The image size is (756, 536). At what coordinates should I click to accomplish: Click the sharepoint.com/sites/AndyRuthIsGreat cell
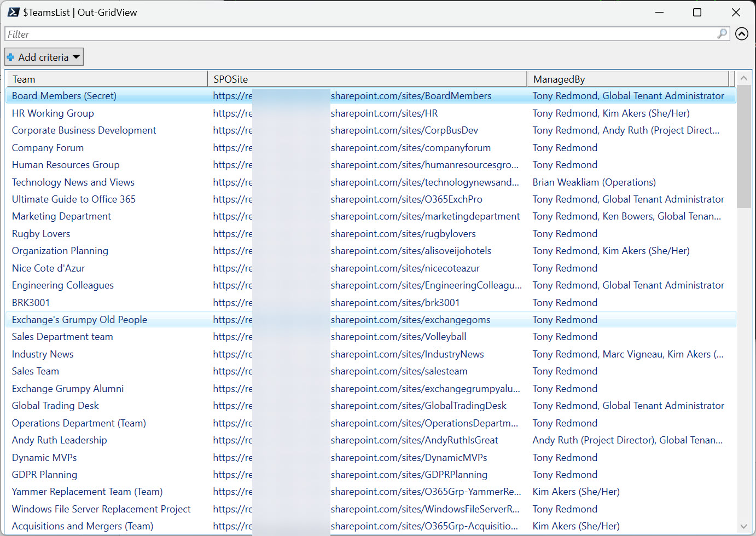(x=415, y=440)
